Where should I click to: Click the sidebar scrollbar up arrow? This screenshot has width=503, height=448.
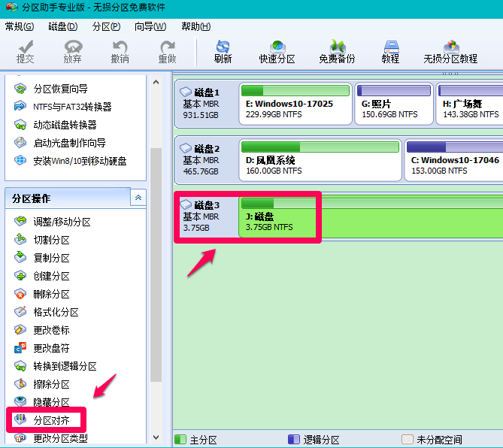[156, 81]
